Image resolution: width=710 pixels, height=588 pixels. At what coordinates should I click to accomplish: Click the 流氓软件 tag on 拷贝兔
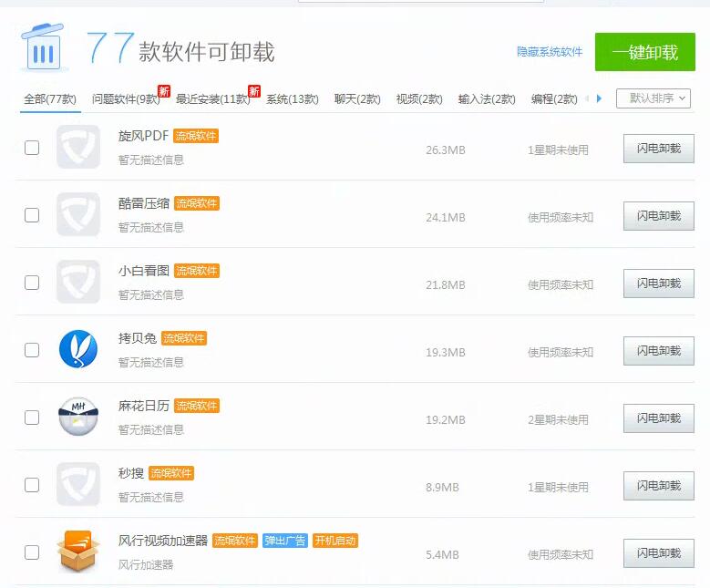[x=184, y=338]
